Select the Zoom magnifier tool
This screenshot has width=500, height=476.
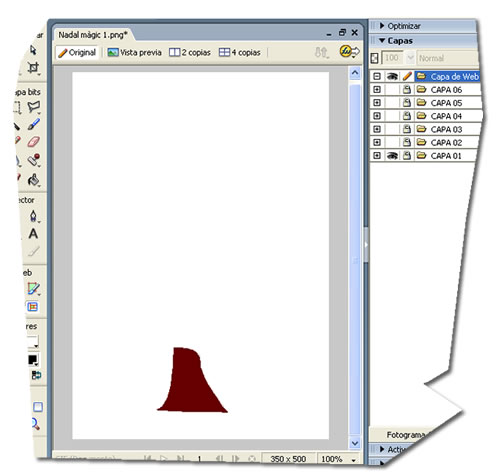pos(35,424)
